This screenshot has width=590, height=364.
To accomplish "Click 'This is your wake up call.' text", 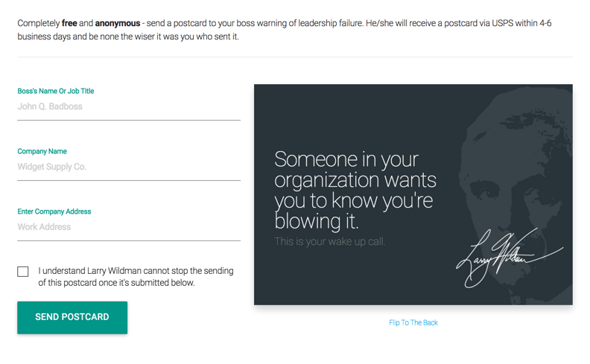I will pos(329,241).
